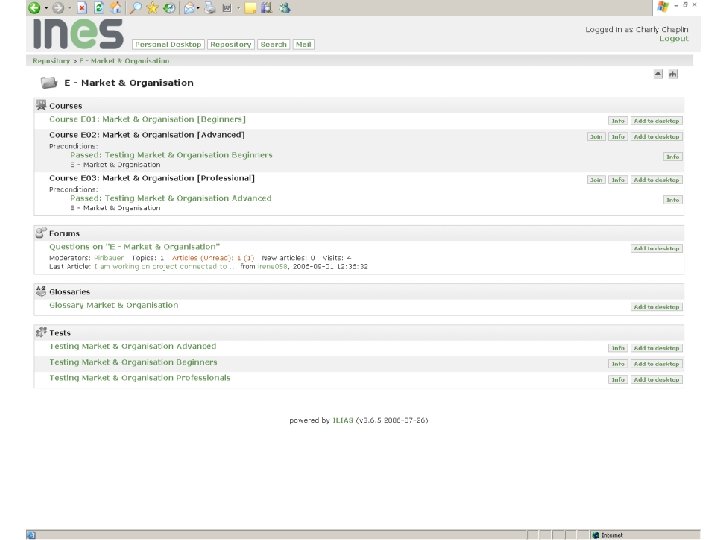720x540 pixels.
Task: Refresh the page using the Refresh icon
Action: point(99,7)
